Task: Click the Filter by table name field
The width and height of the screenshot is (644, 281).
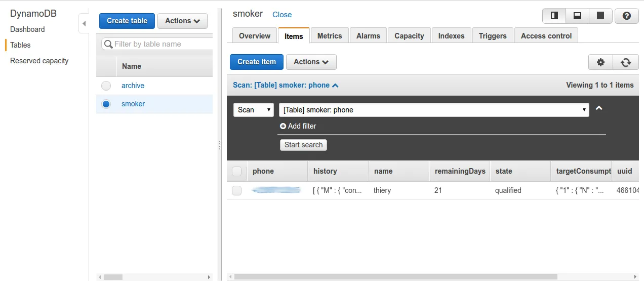Action: point(157,44)
